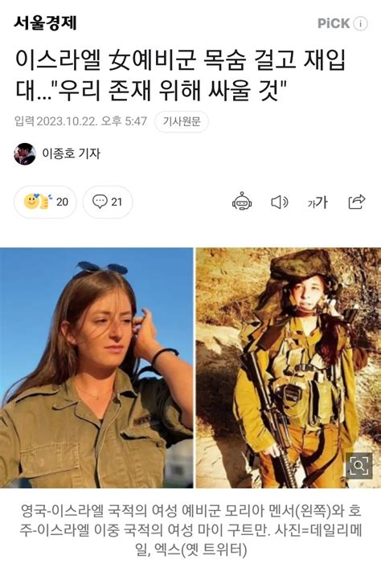Tap the share arrow icon
This screenshot has height=588, width=381.
pos(357,202)
